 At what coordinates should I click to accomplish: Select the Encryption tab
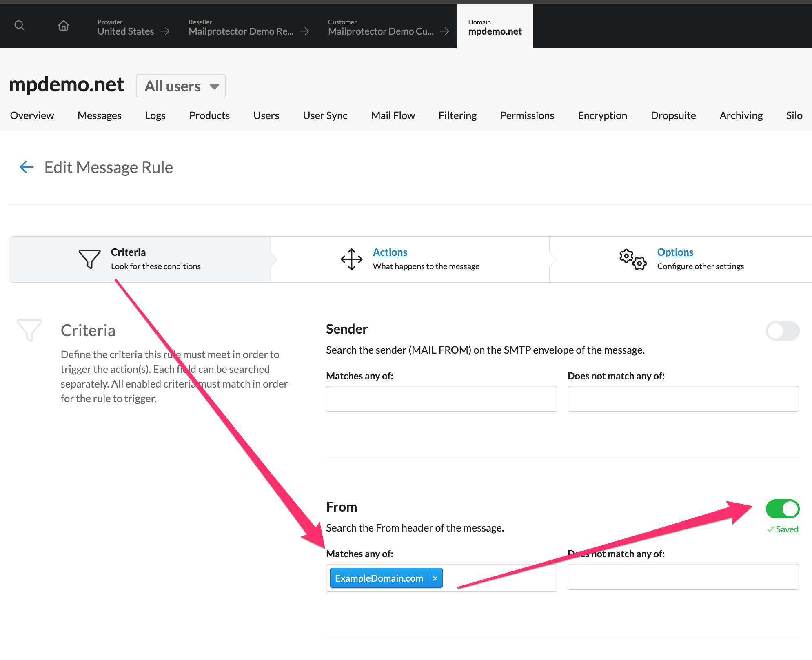pos(602,115)
